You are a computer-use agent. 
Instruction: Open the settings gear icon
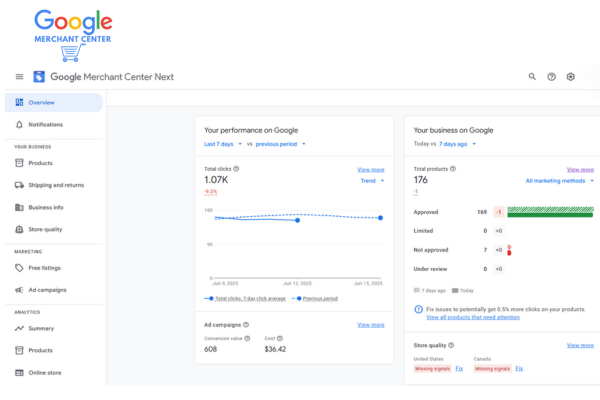tap(570, 77)
